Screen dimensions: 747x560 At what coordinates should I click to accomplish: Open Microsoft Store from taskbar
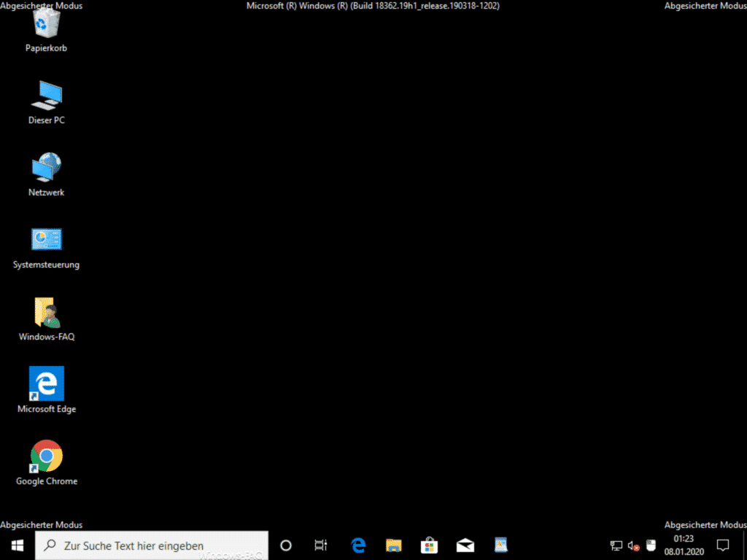[x=429, y=545]
